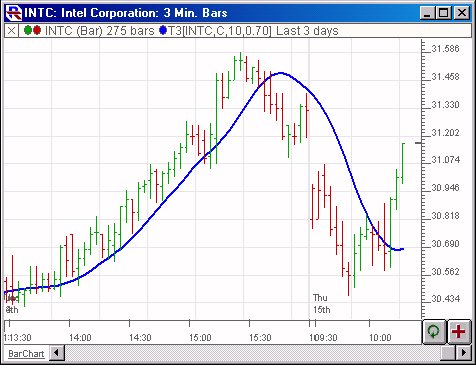Click the Last 3 days label
Screen dimensions: 476x365
pyautogui.click(x=307, y=31)
